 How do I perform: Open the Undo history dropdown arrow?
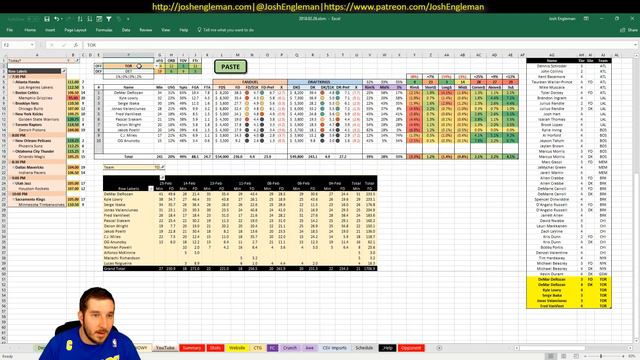tap(62, 19)
